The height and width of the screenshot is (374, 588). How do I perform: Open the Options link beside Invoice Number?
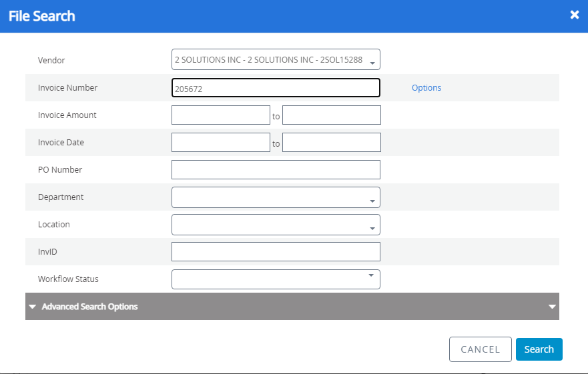coord(426,88)
